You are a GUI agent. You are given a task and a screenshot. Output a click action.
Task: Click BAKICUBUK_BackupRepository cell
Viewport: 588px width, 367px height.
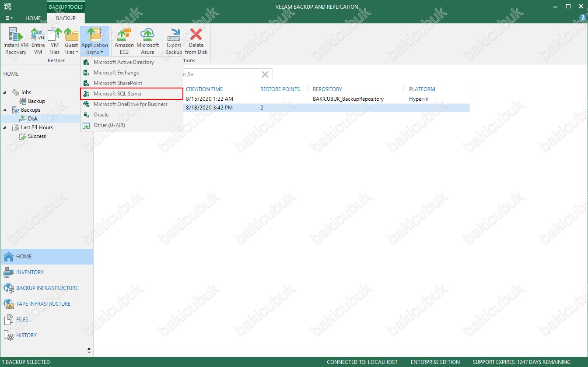(x=348, y=99)
